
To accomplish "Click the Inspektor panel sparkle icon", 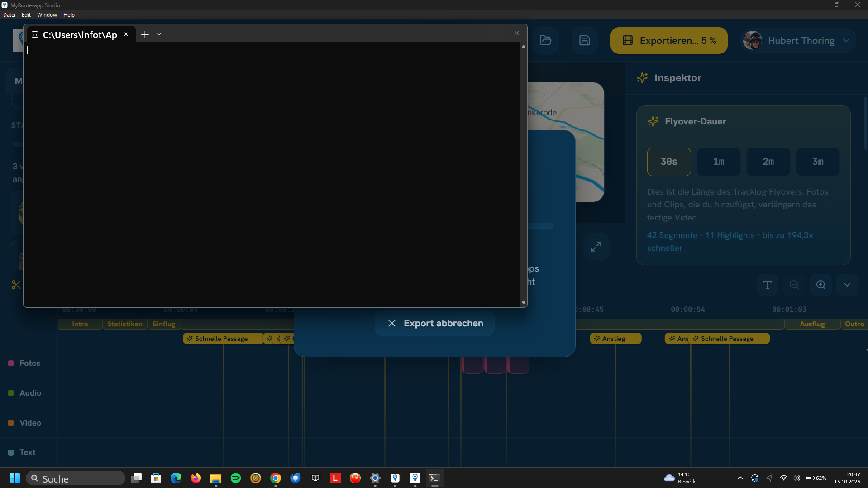I will point(642,78).
